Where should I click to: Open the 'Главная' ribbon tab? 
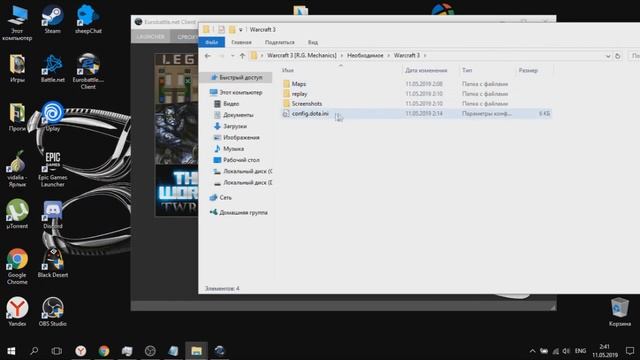[x=241, y=42]
